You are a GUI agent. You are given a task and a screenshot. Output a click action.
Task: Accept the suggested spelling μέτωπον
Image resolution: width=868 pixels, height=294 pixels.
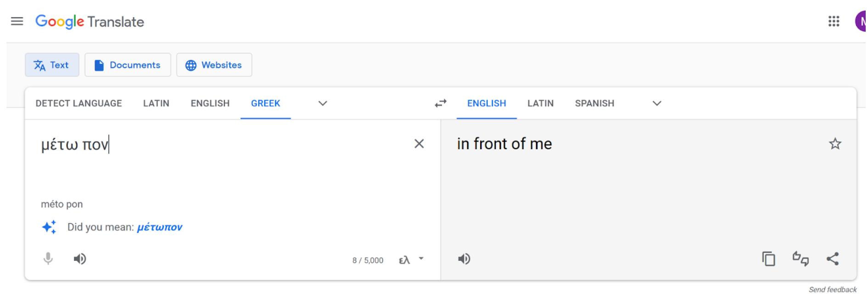pyautogui.click(x=160, y=227)
